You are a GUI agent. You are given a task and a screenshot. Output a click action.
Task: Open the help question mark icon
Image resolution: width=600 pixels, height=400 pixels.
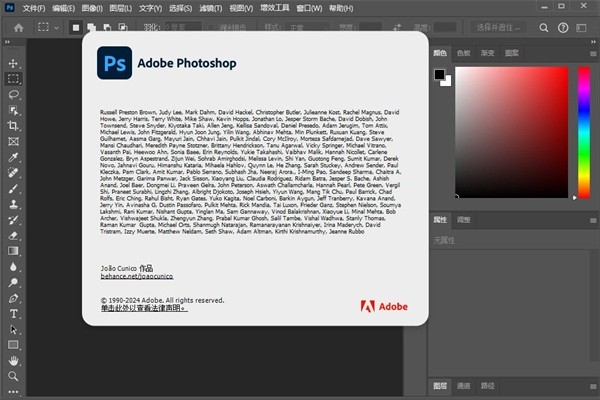click(x=563, y=28)
